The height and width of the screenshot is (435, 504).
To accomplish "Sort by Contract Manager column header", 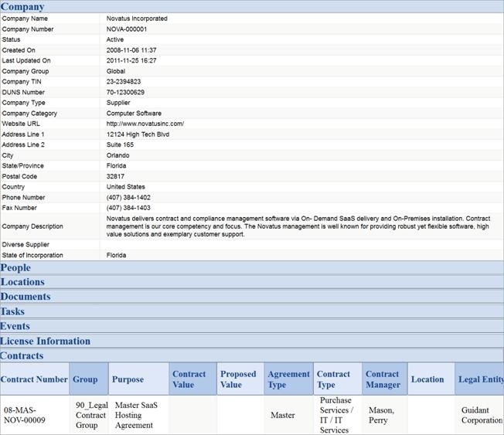I will click(383, 379).
